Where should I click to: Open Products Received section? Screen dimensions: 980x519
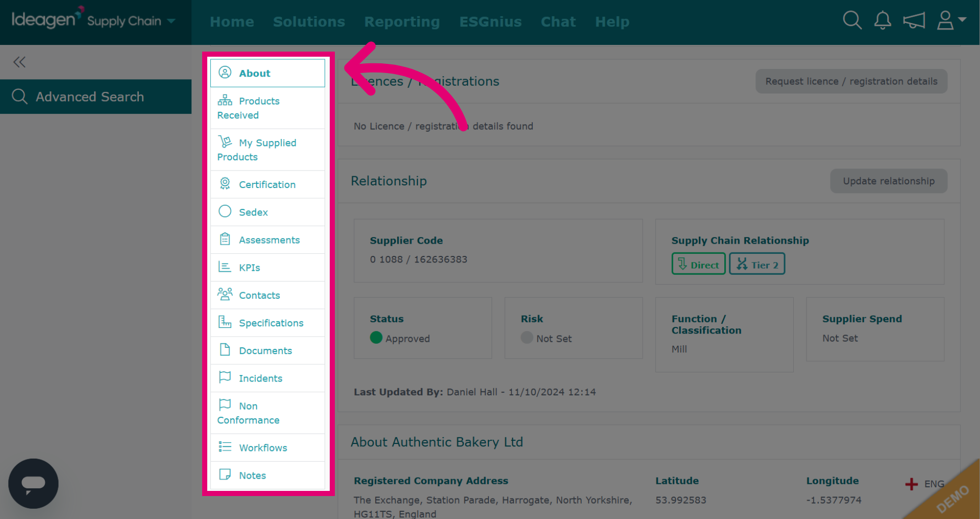click(267, 108)
